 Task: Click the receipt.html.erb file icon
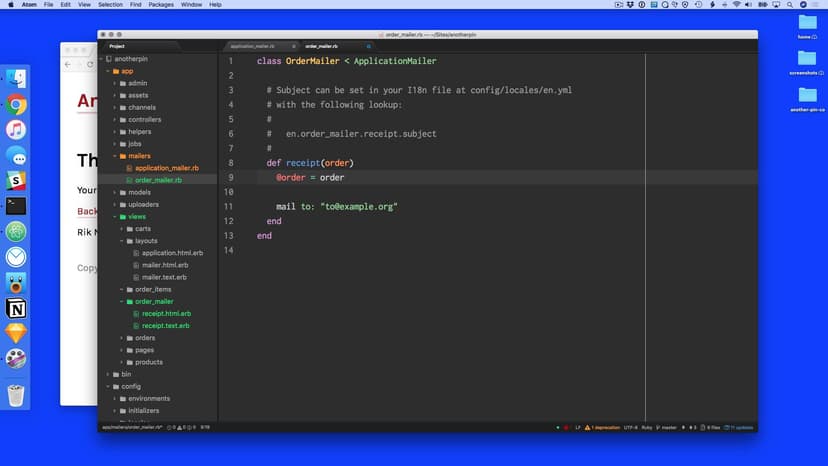(x=137, y=314)
